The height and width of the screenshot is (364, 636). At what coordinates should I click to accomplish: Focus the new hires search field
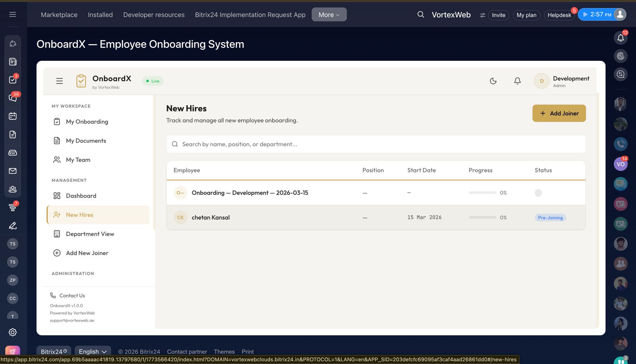pyautogui.click(x=376, y=144)
